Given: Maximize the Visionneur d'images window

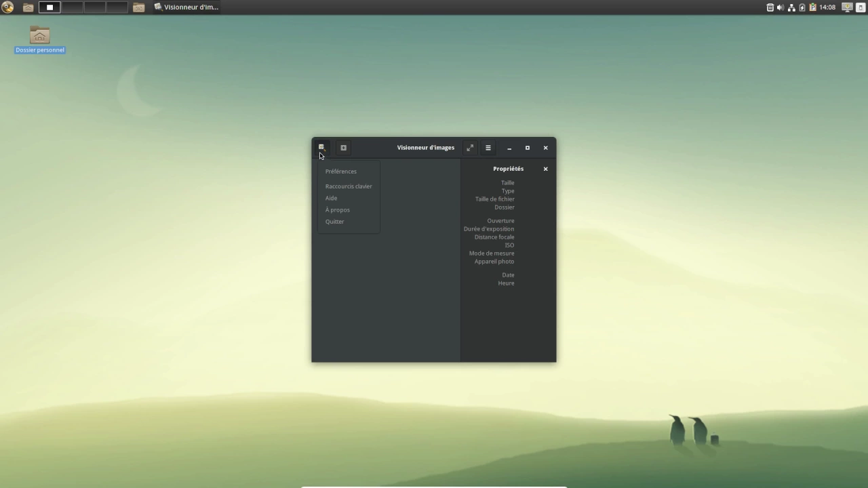Looking at the screenshot, I should [528, 148].
